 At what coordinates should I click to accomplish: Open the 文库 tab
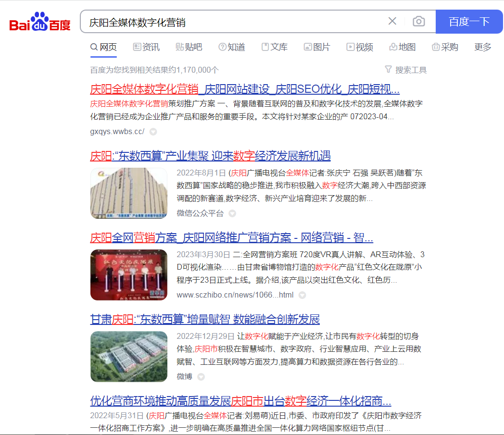[275, 47]
